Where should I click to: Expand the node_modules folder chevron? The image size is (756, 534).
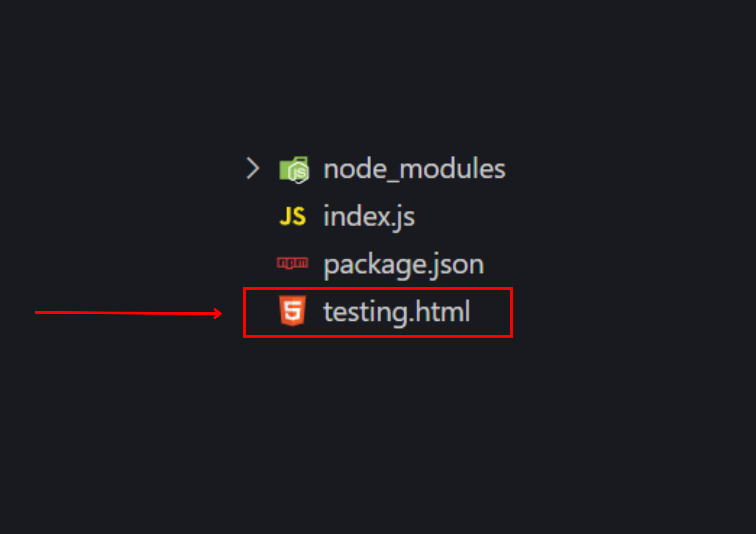pyautogui.click(x=253, y=168)
